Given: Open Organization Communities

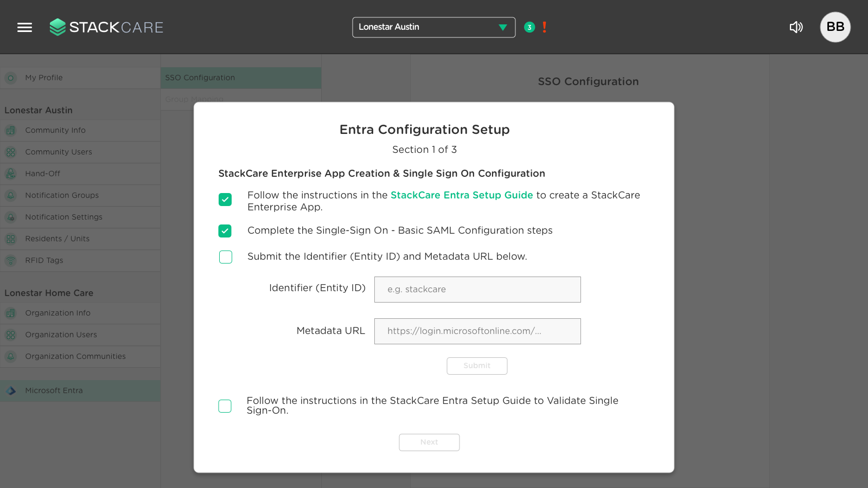Looking at the screenshot, I should (x=80, y=357).
